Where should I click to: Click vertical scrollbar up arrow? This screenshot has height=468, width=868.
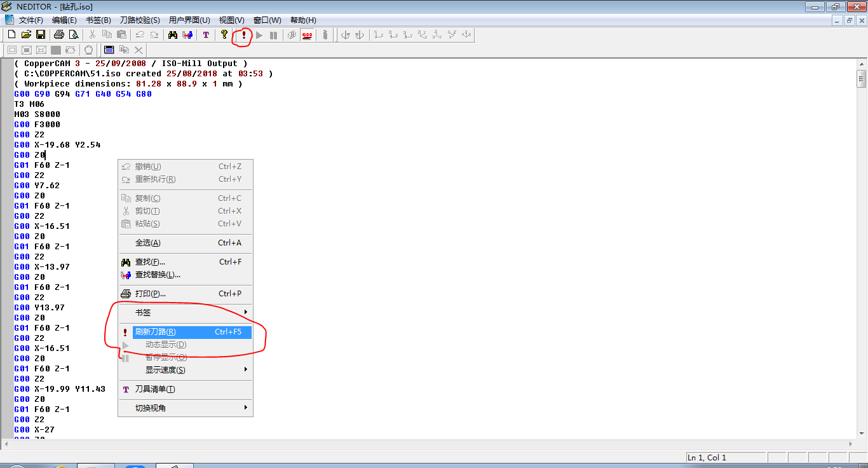click(862, 64)
